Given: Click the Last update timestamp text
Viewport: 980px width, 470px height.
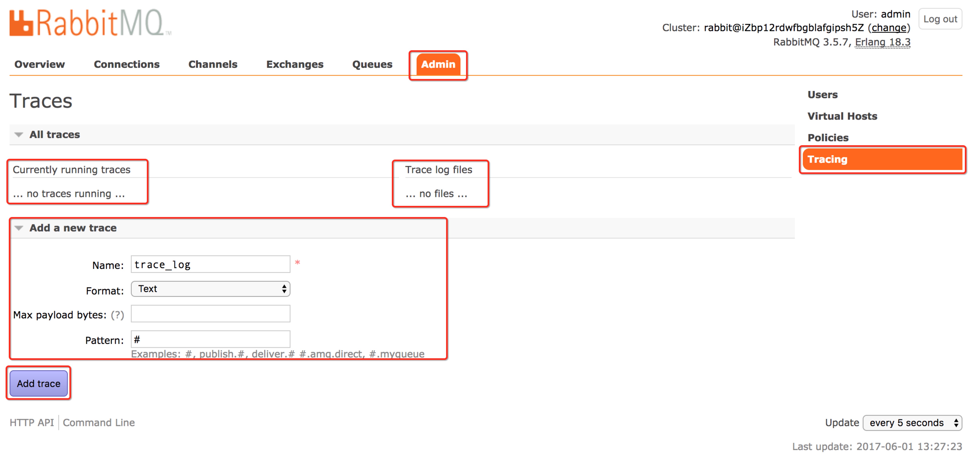Looking at the screenshot, I should pos(877,446).
